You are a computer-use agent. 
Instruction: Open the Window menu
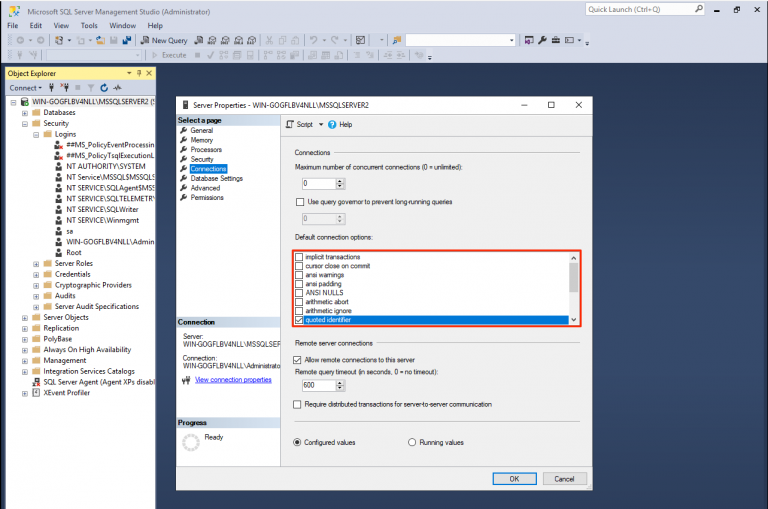[x=122, y=25]
